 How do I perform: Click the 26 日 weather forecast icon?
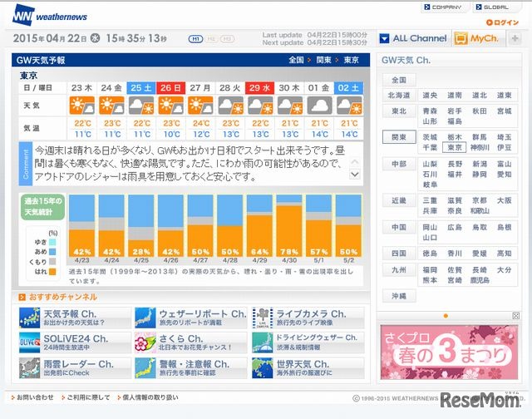171,106
